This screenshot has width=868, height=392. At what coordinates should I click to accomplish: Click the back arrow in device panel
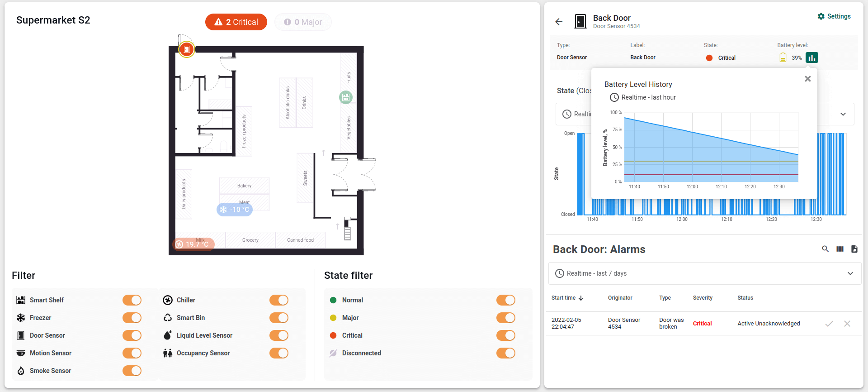pyautogui.click(x=559, y=22)
